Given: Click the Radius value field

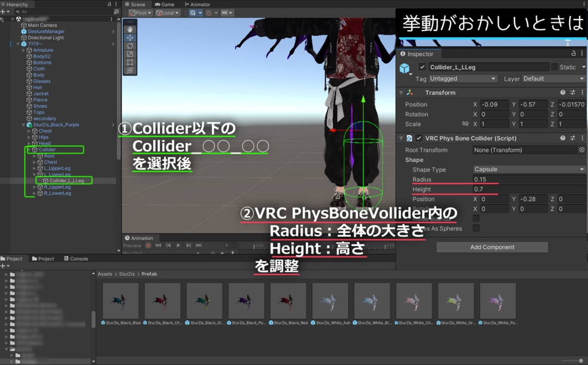Looking at the screenshot, I should [x=529, y=179].
